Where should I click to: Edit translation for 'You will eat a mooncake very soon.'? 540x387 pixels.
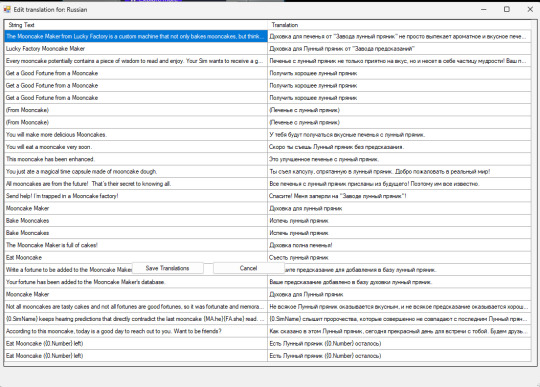pyautogui.click(x=399, y=147)
